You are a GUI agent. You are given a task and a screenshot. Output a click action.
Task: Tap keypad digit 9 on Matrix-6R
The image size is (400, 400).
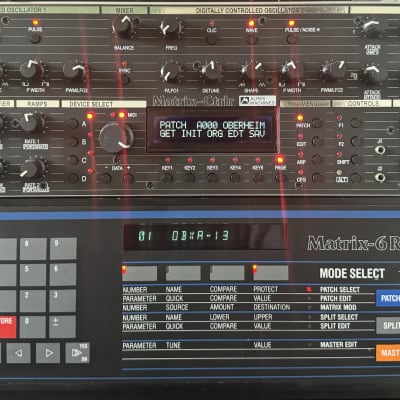pyautogui.click(x=63, y=249)
